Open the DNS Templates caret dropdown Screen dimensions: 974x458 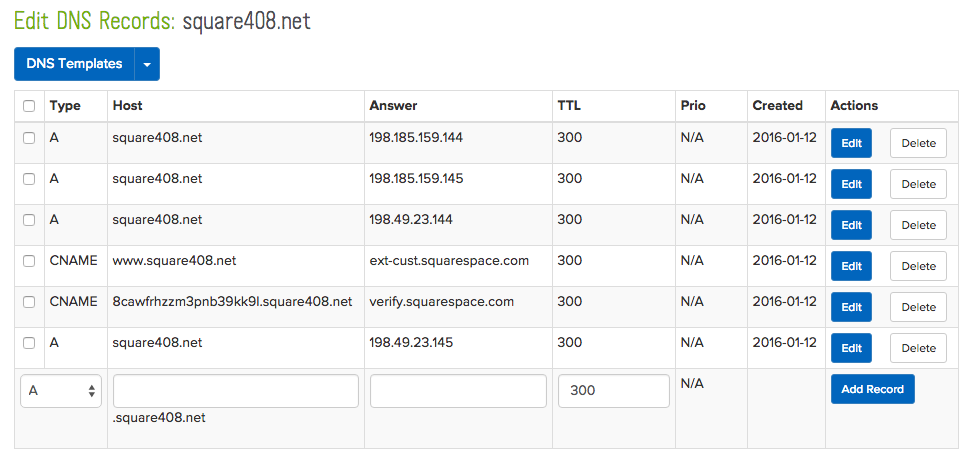147,64
